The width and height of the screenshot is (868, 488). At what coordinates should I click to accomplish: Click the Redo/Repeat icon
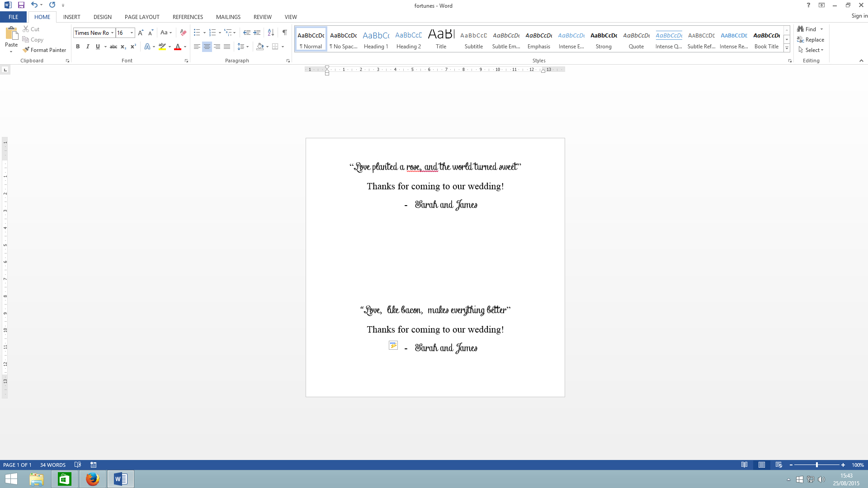coord(52,5)
